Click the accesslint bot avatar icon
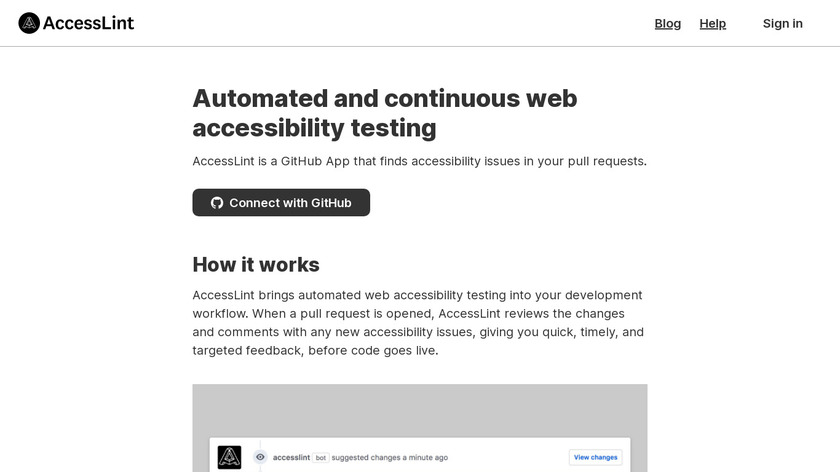 click(x=229, y=457)
